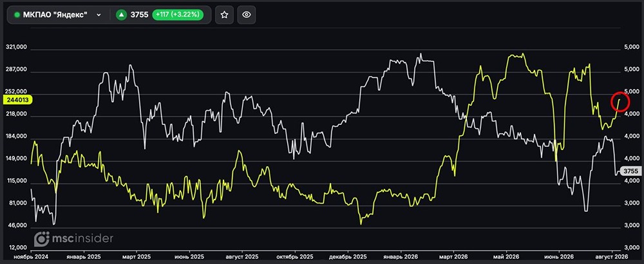Select the МКПАО "Яндекс" ticker name
The image size is (644, 264).
[55, 15]
